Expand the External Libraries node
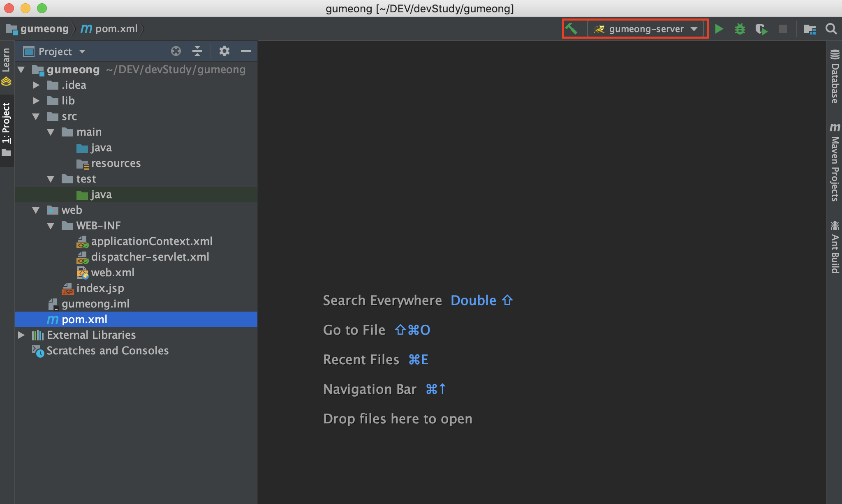 pyautogui.click(x=21, y=335)
